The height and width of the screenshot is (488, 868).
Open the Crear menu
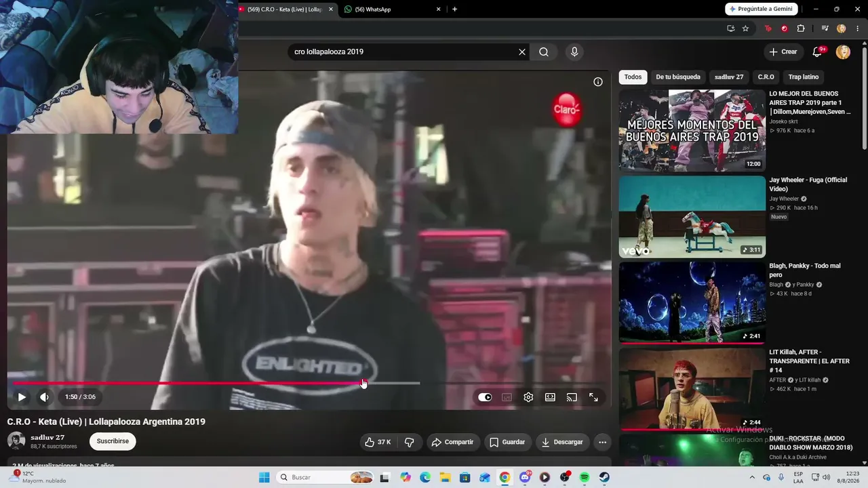783,52
